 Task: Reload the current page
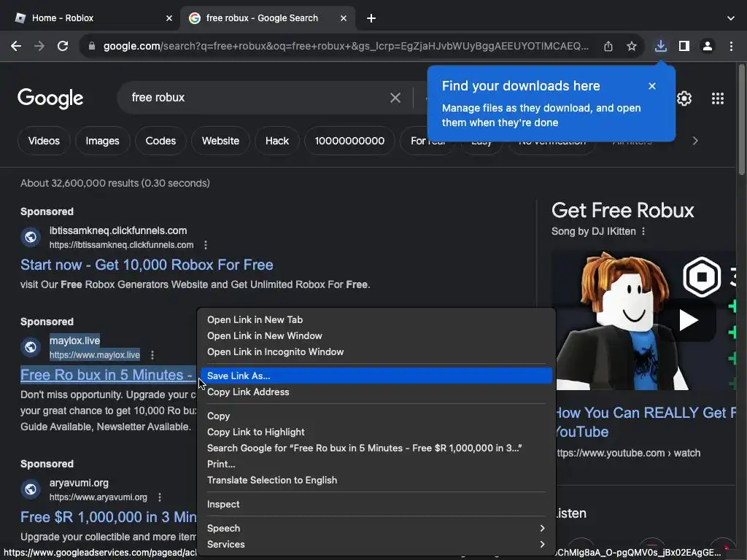click(x=63, y=46)
